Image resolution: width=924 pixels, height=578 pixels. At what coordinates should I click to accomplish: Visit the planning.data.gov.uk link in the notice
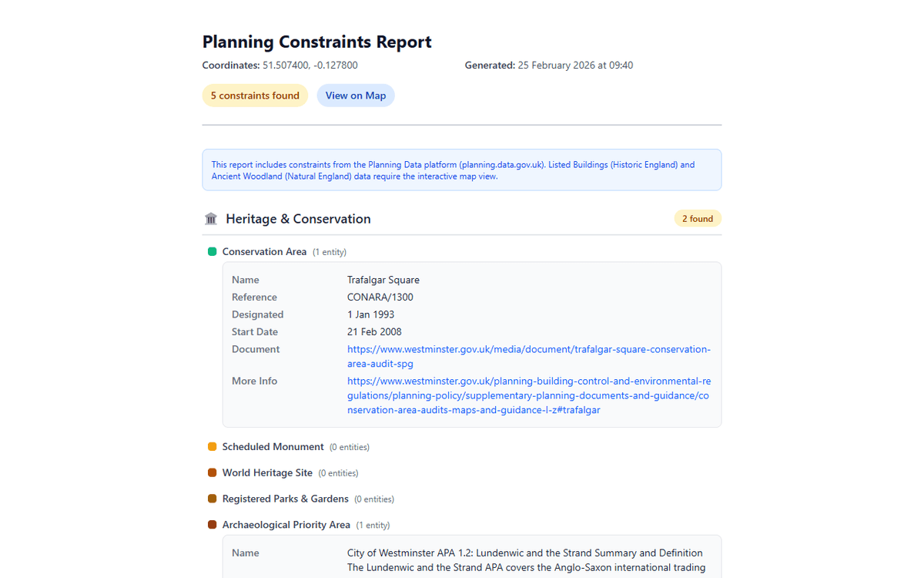(501, 164)
